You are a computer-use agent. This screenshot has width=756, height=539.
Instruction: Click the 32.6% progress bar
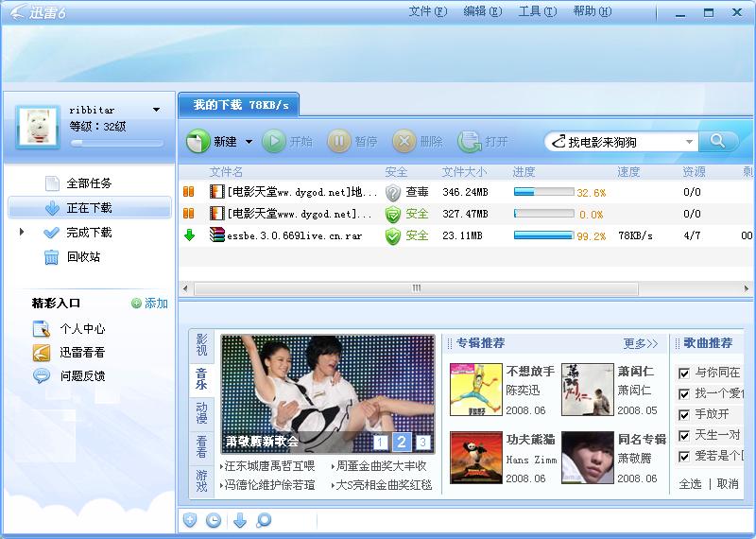[544, 192]
